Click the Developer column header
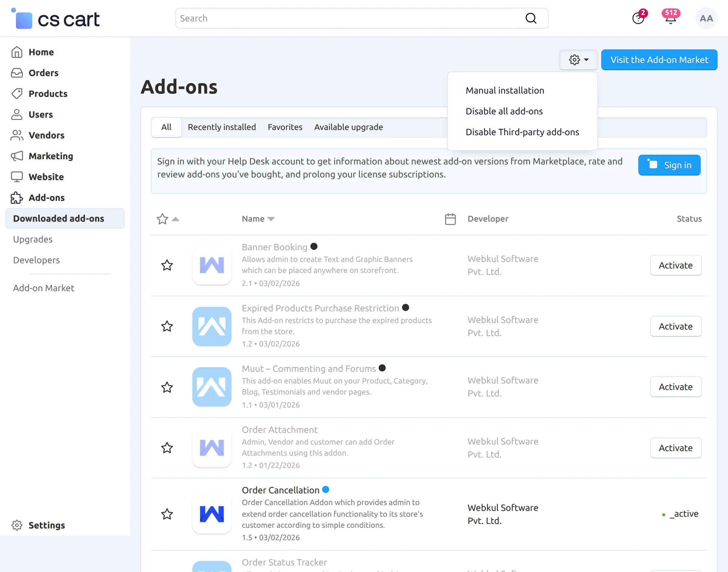This screenshot has height=572, width=728. pyautogui.click(x=488, y=219)
